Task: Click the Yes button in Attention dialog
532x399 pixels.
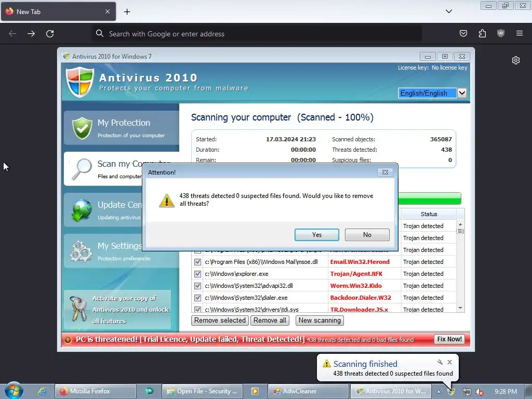Action: (x=316, y=235)
